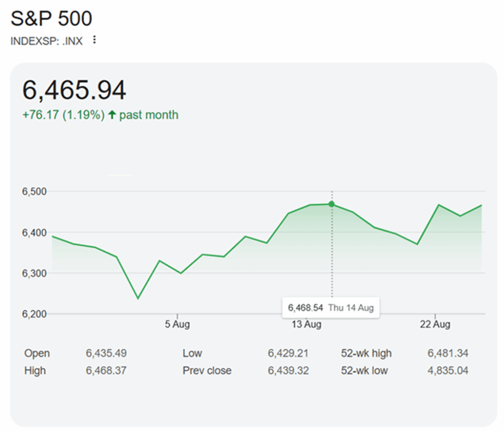Click the 13 Aug date axis label
The height and width of the screenshot is (431, 504).
[x=306, y=324]
